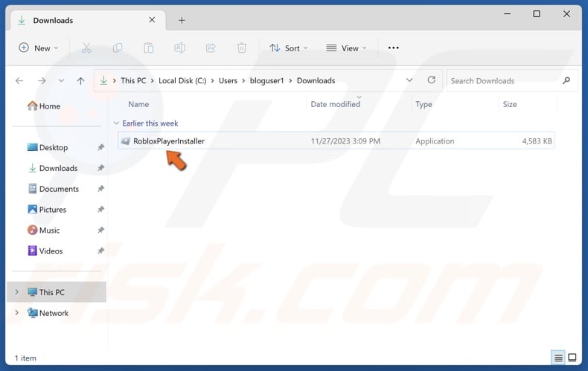The image size is (588, 371).
Task: Open Pictures in navigation pane
Action: 47,209
